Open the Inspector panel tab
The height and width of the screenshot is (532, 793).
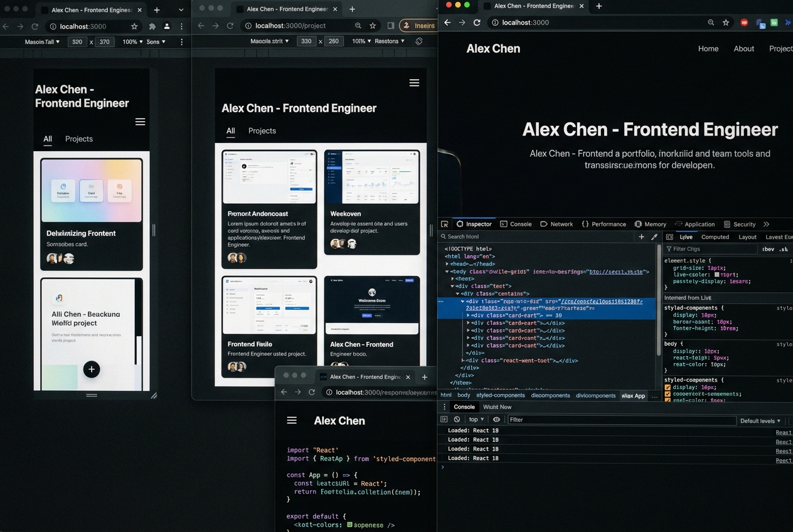[x=474, y=224]
